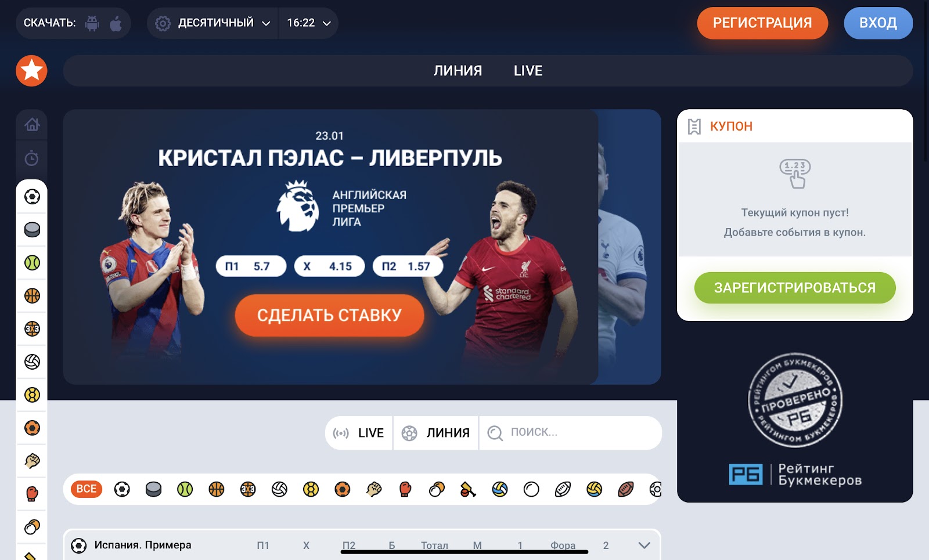Select football icon in left sidebar
The height and width of the screenshot is (560, 929).
pyautogui.click(x=32, y=197)
